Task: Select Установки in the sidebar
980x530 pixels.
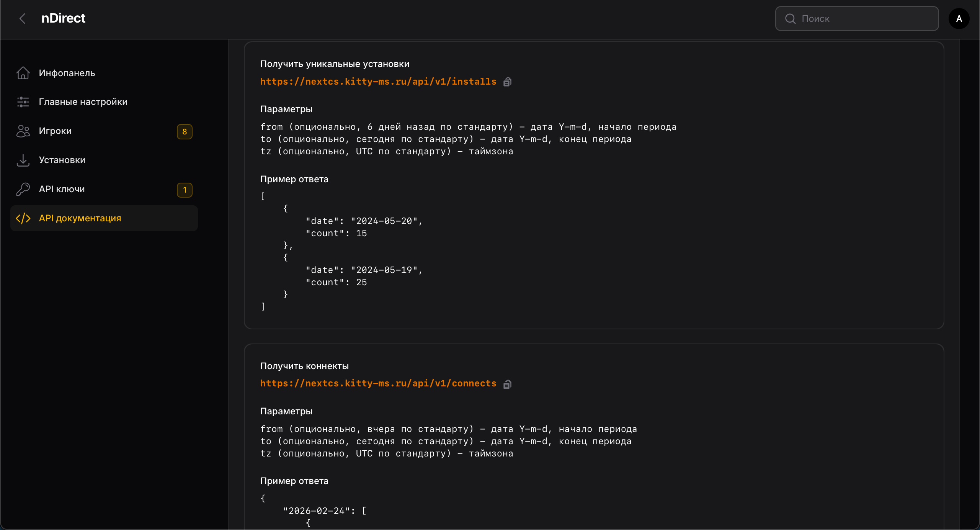Action: (x=62, y=160)
